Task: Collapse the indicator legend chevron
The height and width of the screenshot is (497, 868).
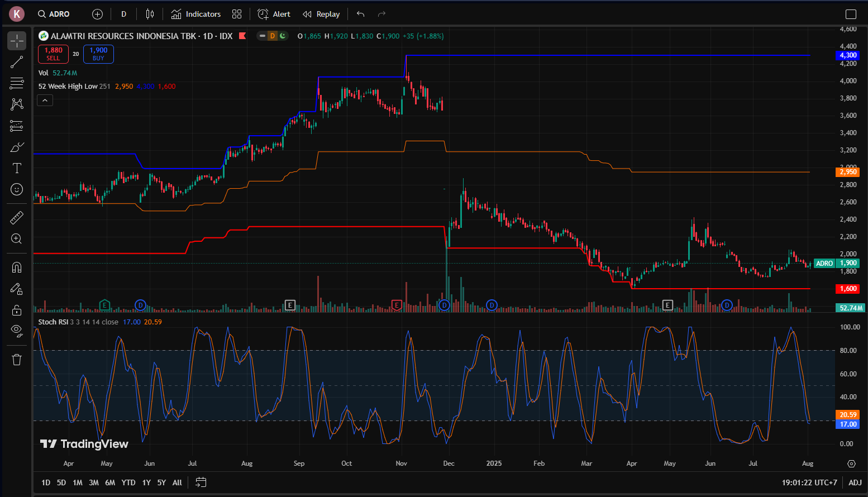Action: coord(45,101)
